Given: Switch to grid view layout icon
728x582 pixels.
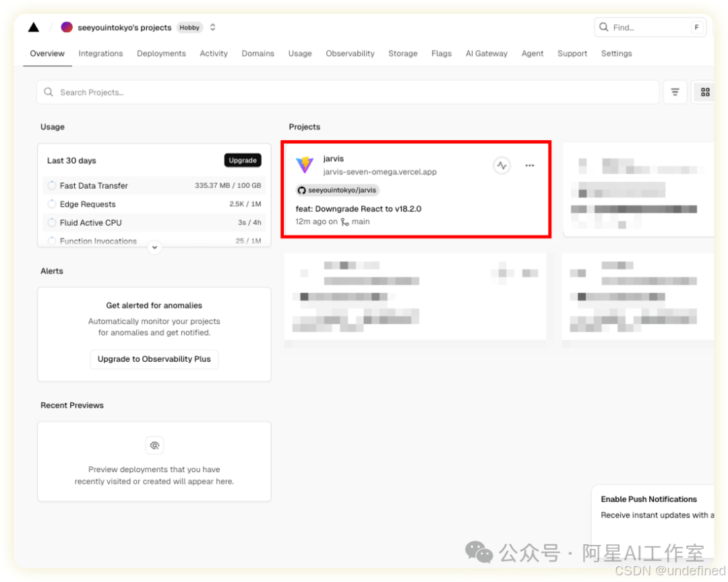Looking at the screenshot, I should pyautogui.click(x=705, y=92).
